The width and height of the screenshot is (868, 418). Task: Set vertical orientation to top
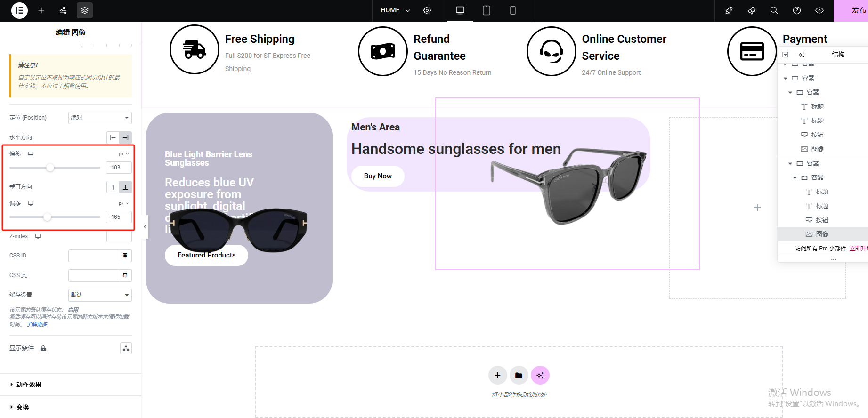click(x=113, y=187)
